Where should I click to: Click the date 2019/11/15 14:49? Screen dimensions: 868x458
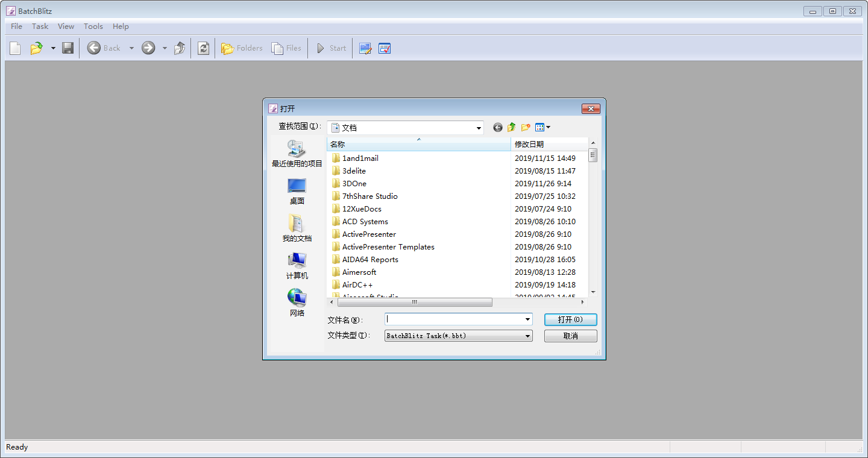(x=545, y=158)
